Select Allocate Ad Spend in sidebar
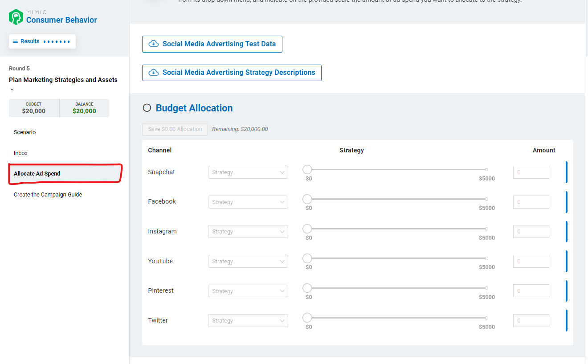 [65, 174]
